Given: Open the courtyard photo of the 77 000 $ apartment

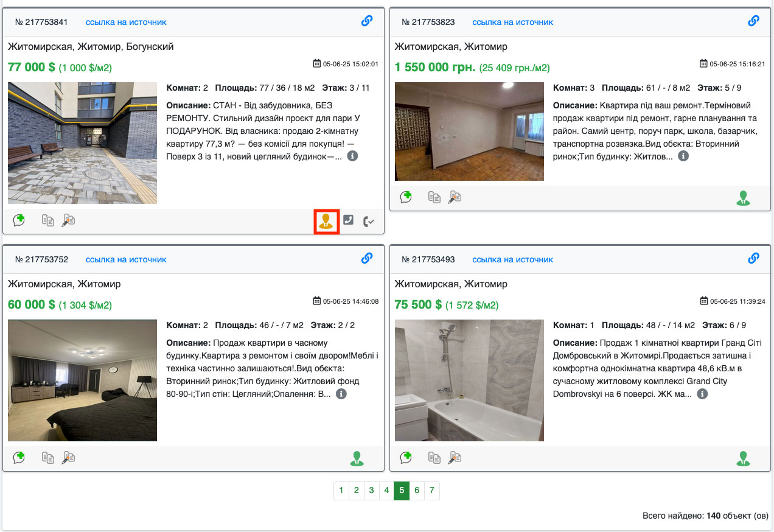Looking at the screenshot, I should (x=82, y=143).
